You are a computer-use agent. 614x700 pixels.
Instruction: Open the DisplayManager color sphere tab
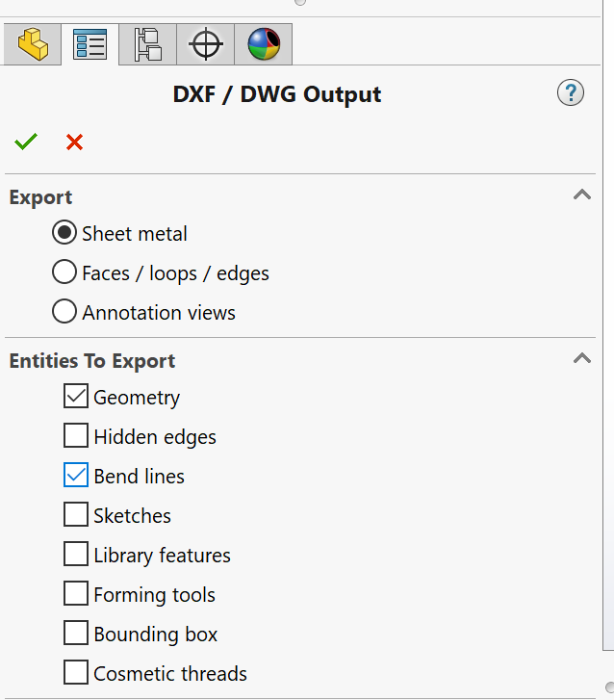[x=263, y=44]
